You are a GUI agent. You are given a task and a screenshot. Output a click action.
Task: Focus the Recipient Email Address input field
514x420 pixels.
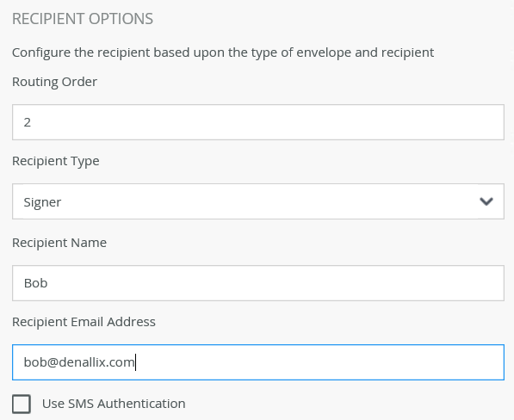click(x=258, y=362)
